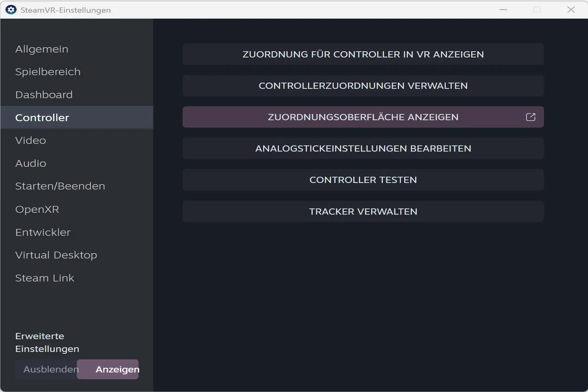Click the Erweiterte Einstellungen label
588x392 pixels.
click(47, 343)
